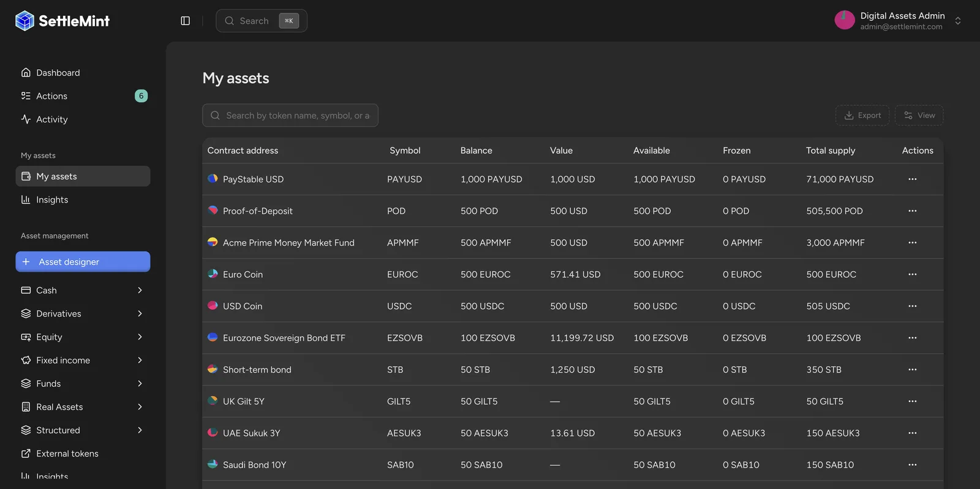Click the global Search box
Viewport: 980px width, 489px height.
pyautogui.click(x=262, y=21)
